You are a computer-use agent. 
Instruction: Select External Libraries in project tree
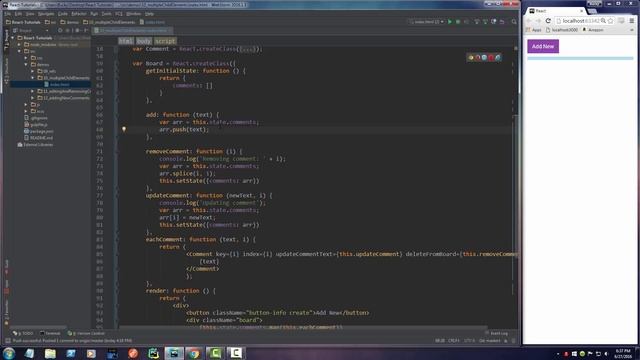(35, 144)
